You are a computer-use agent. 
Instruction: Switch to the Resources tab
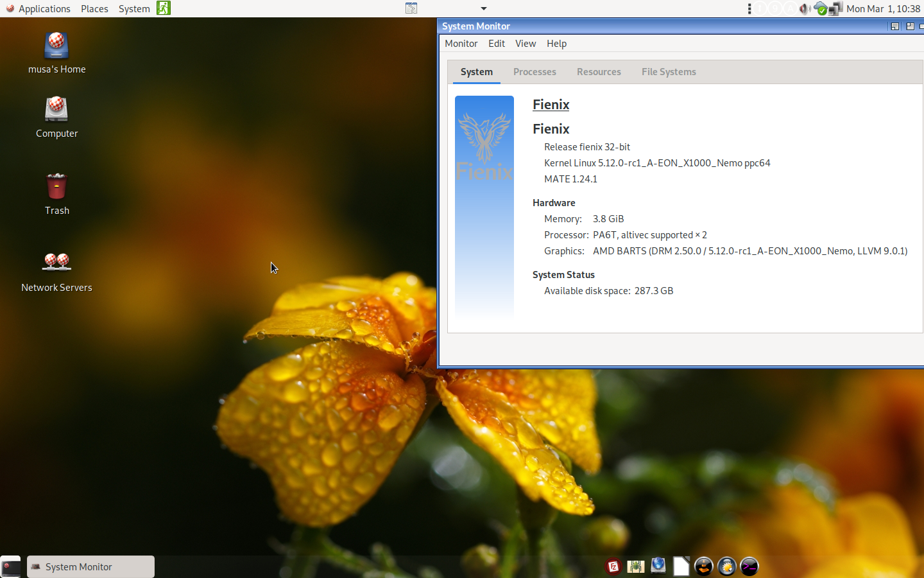[599, 72]
